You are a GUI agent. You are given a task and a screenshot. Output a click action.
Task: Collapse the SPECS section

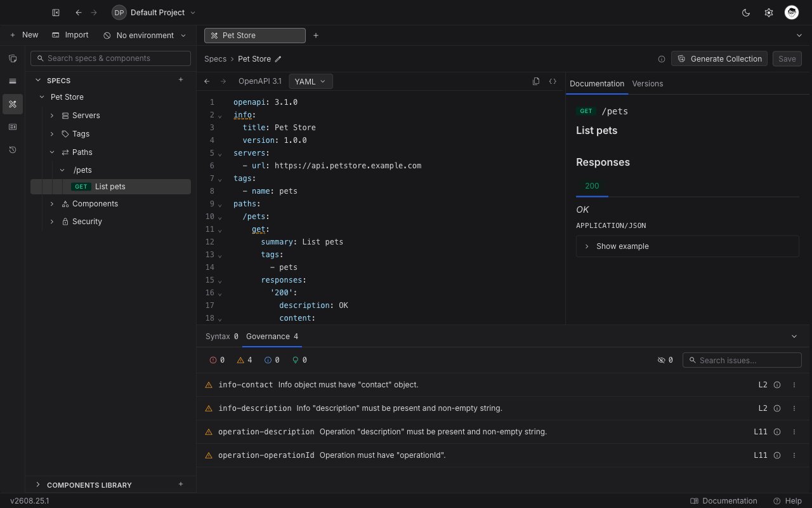tap(38, 80)
